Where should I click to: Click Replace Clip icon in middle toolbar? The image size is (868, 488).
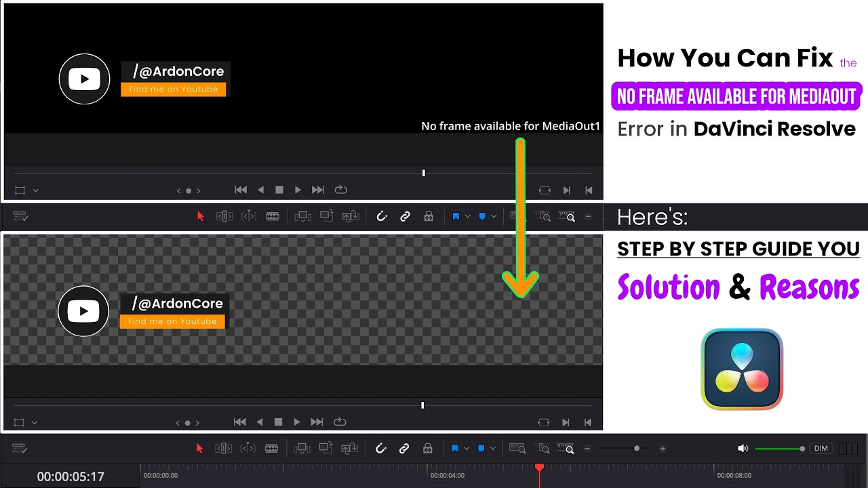[x=351, y=216]
